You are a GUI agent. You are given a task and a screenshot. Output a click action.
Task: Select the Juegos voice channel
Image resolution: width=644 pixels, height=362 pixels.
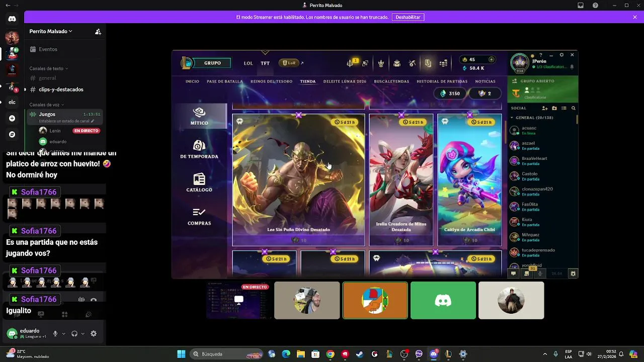click(x=64, y=117)
